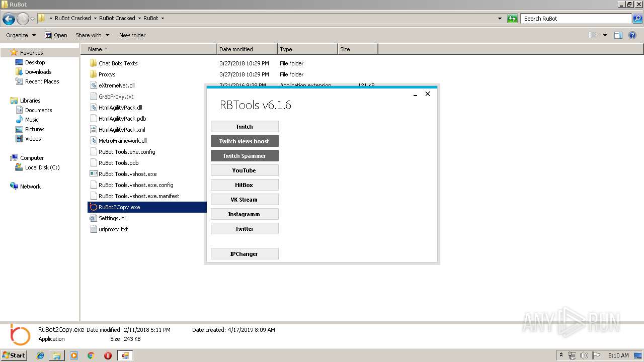Open Google Chrome from taskbar
The image size is (644, 362).
(91, 355)
